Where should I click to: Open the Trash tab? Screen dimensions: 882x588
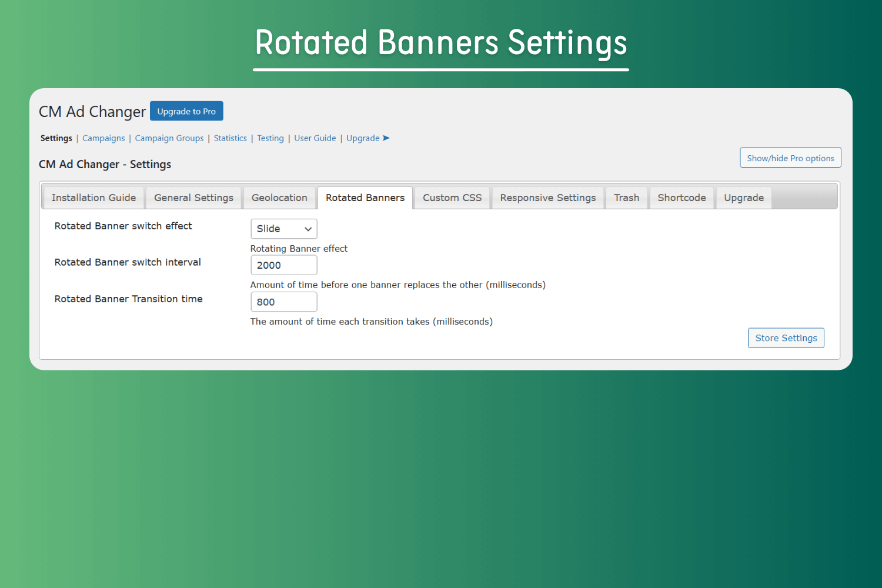pyautogui.click(x=627, y=198)
